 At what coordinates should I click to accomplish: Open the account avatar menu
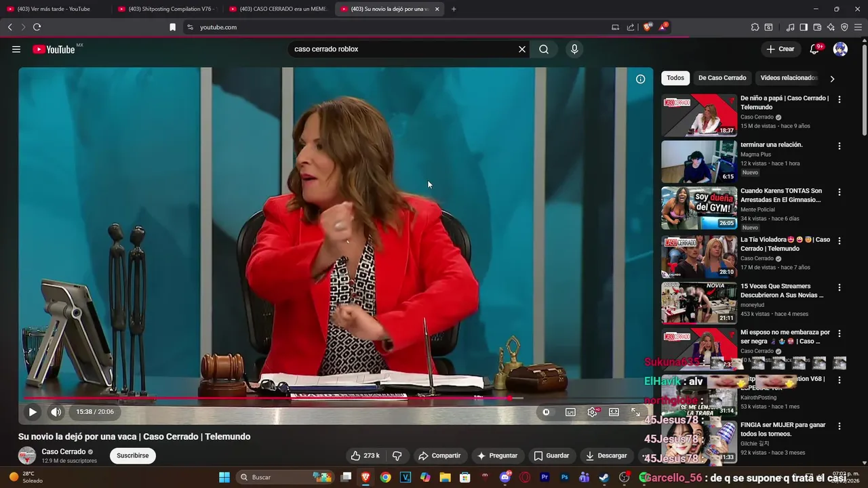tap(840, 49)
